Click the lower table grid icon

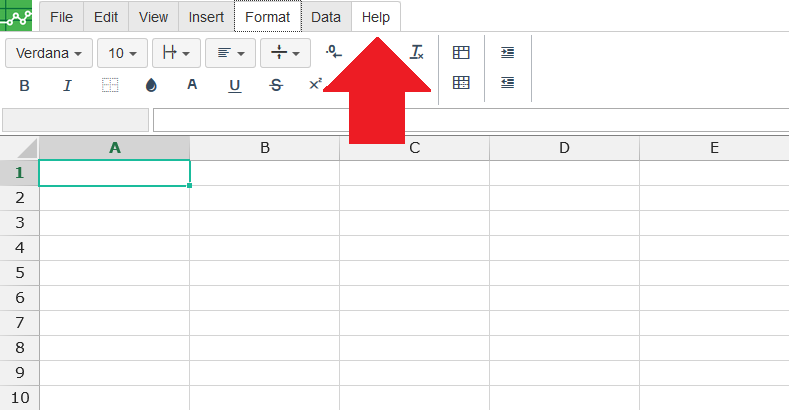(461, 84)
